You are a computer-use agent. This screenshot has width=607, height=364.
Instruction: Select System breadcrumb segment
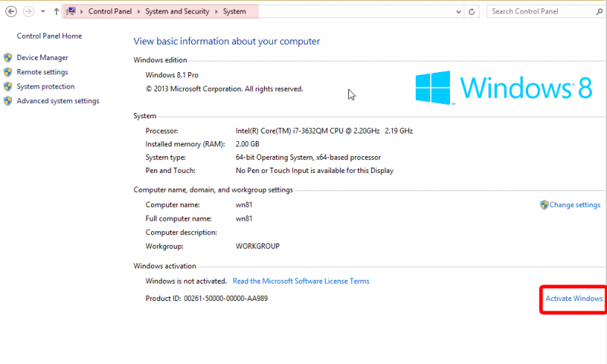(x=234, y=11)
